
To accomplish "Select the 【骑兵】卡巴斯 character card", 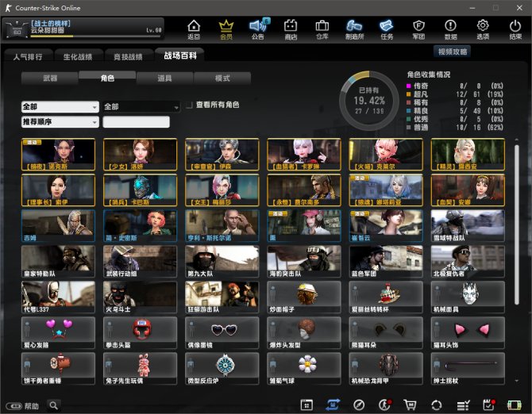I will [x=140, y=190].
